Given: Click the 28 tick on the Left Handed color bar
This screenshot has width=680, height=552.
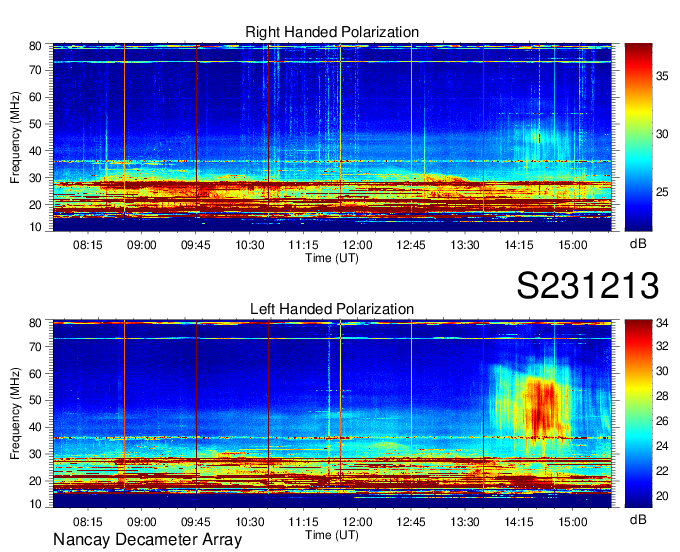Looking at the screenshot, I should click(x=662, y=396).
